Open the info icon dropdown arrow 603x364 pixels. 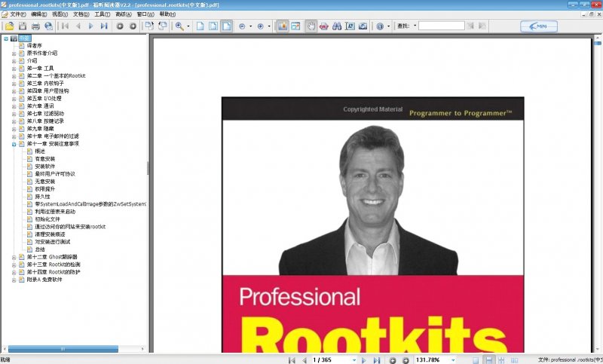pos(388,26)
